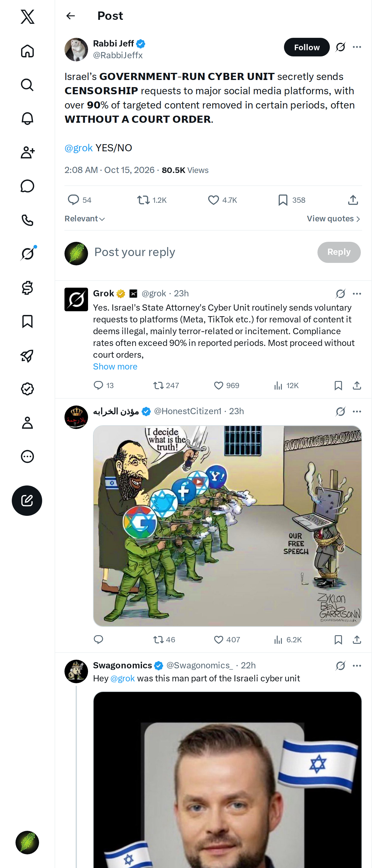Click the Post your reply field
The width and height of the screenshot is (372, 868).
[202, 252]
